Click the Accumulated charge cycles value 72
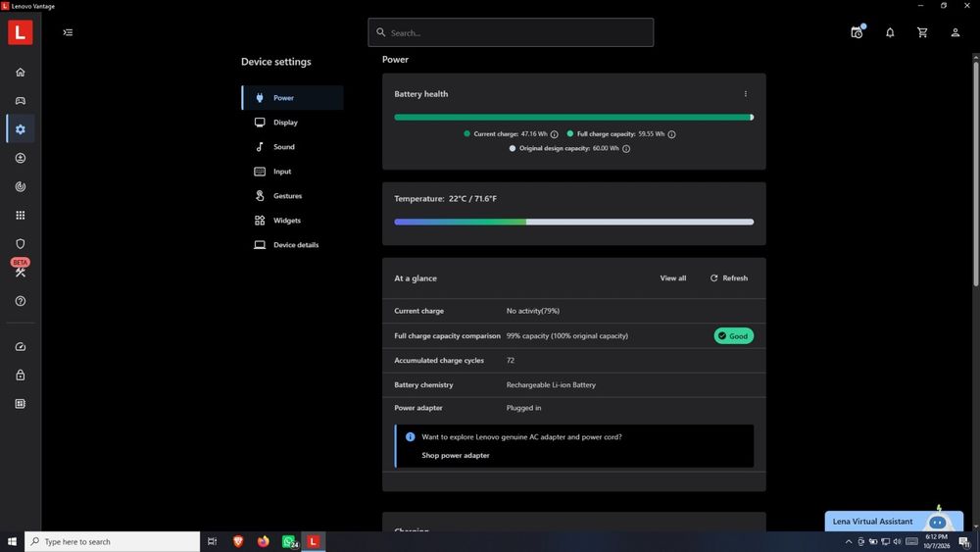Viewport: 980px width, 552px height. pos(510,360)
